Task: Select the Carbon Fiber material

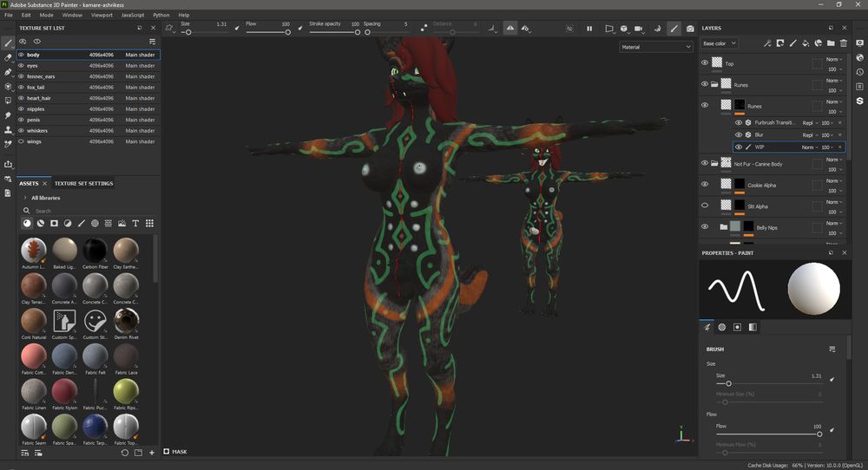Action: point(95,251)
